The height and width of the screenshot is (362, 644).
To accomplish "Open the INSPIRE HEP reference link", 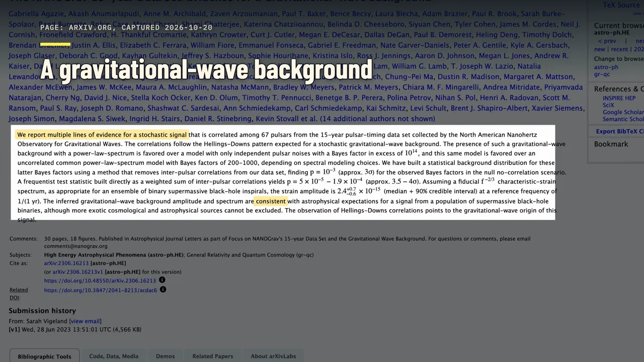I will tap(619, 98).
